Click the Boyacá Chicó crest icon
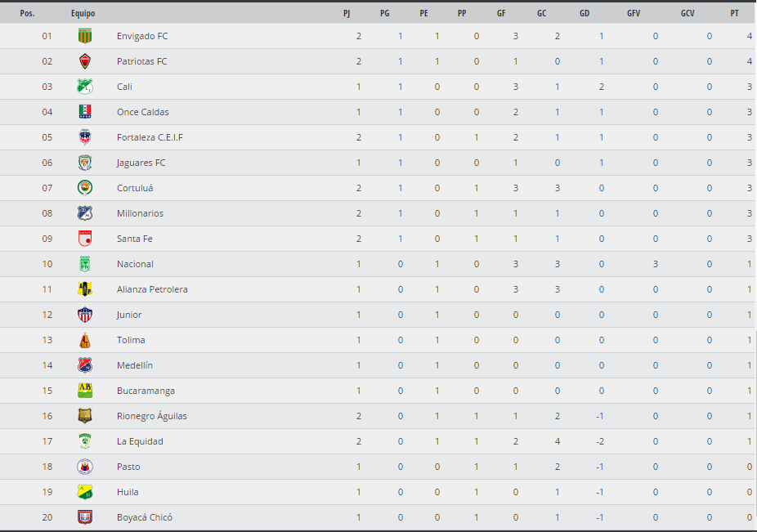Image resolution: width=757 pixels, height=532 pixels. (84, 517)
